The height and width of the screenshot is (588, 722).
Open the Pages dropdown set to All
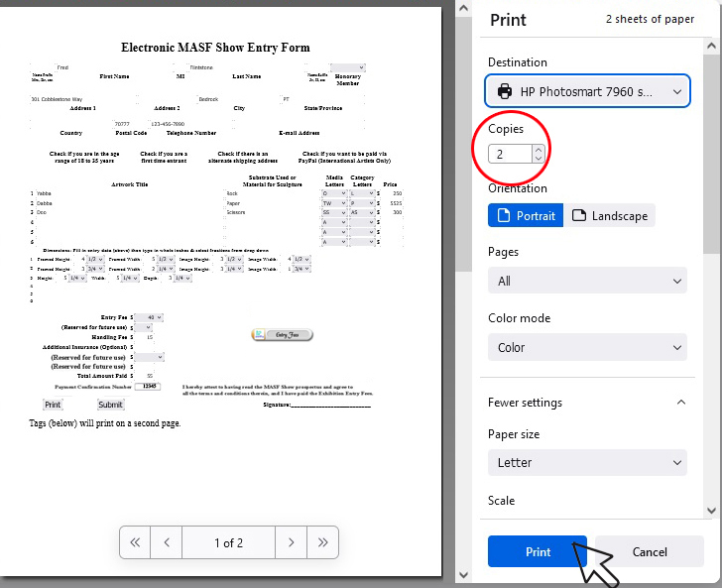(587, 281)
